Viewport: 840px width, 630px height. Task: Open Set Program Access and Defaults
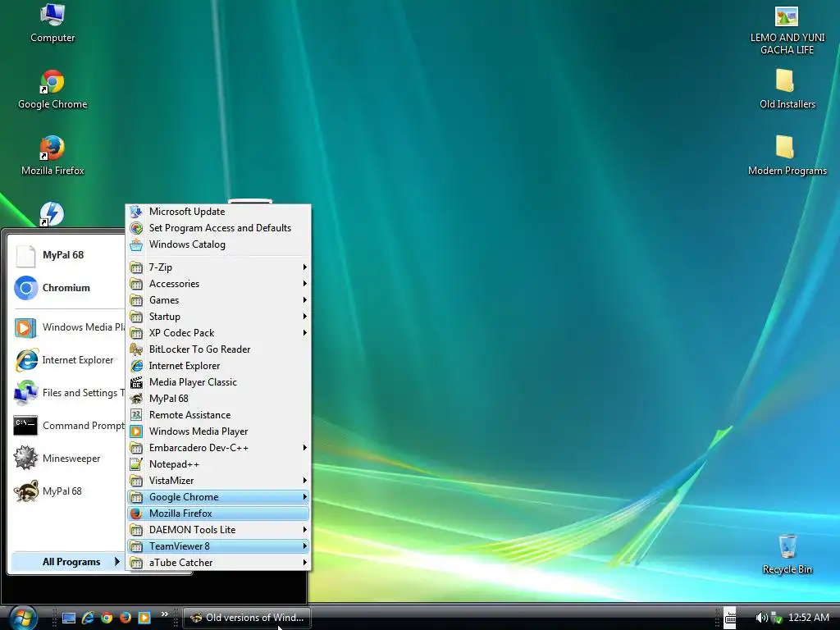point(218,228)
